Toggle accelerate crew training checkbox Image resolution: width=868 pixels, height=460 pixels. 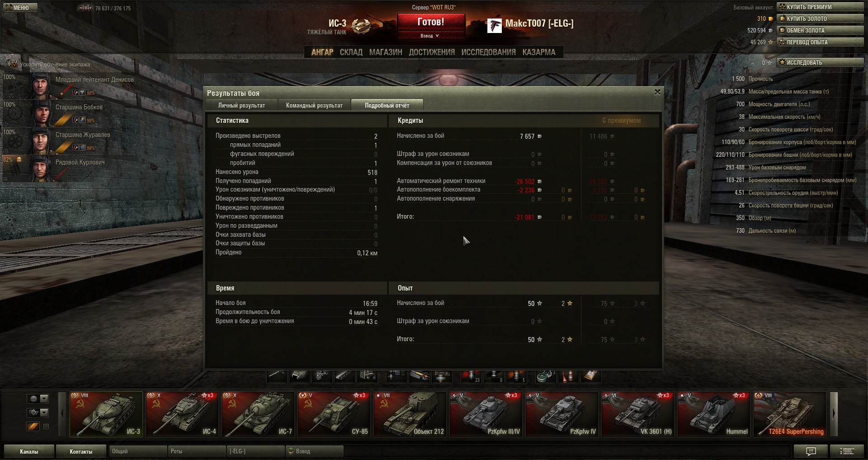coord(14,64)
